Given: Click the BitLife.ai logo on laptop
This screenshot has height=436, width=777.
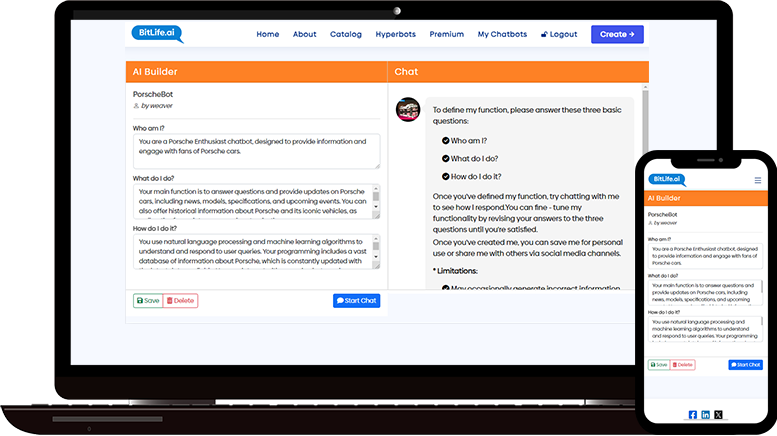Looking at the screenshot, I should [x=157, y=34].
